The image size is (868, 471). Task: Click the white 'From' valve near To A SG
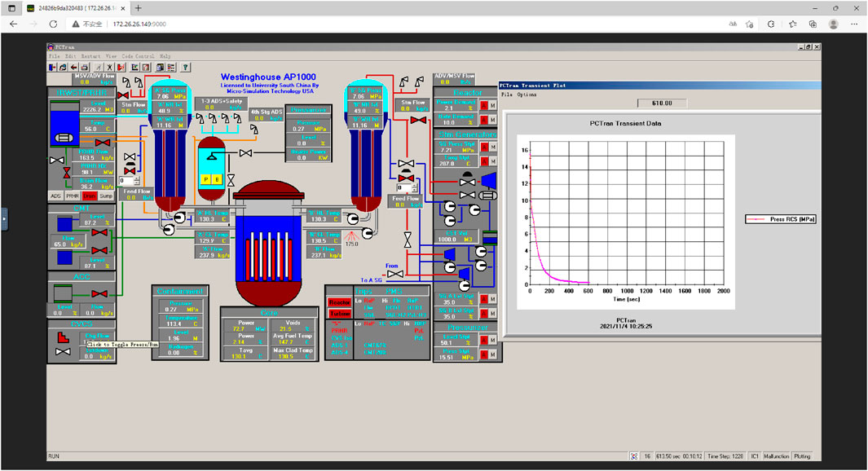tap(394, 274)
